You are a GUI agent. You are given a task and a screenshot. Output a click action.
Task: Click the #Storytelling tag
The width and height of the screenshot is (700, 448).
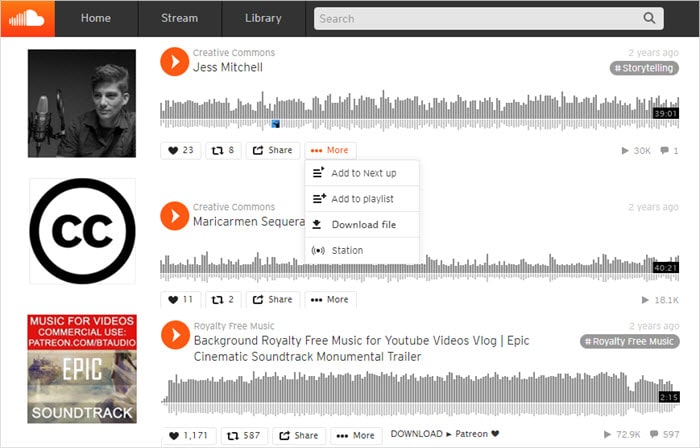(x=644, y=68)
